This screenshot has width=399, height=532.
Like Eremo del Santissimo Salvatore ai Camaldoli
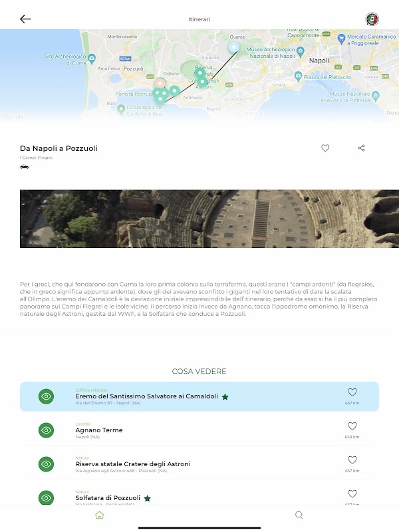(352, 392)
